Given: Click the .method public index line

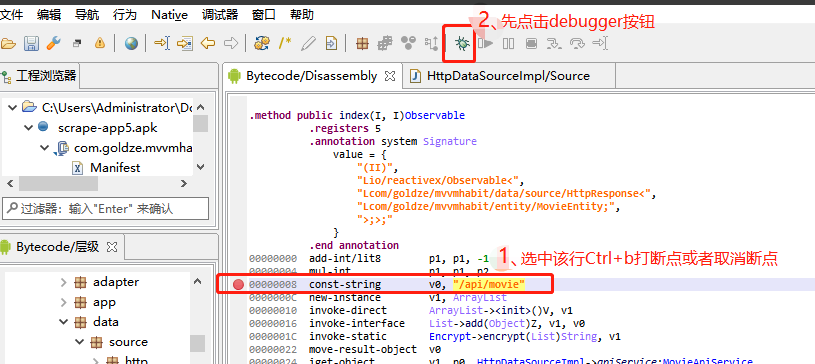Looking at the screenshot, I should point(357,115).
